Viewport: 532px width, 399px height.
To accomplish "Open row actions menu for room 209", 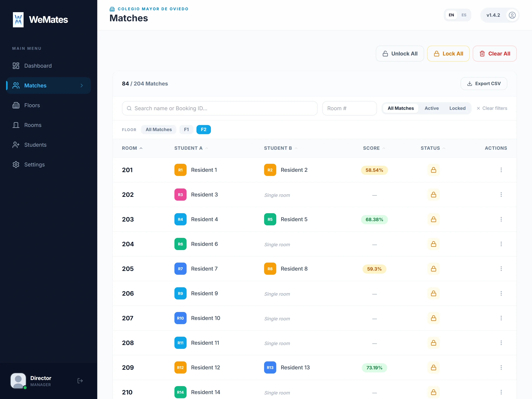I will click(x=501, y=367).
